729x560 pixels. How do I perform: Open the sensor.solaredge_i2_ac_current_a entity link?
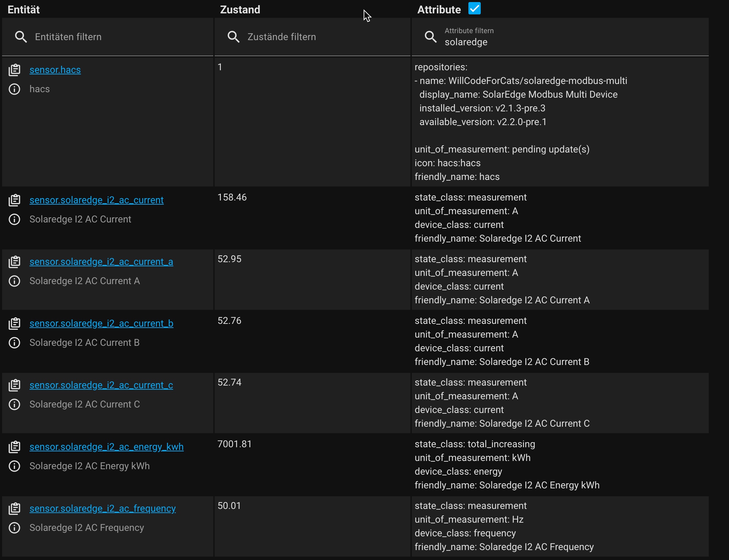(x=101, y=261)
